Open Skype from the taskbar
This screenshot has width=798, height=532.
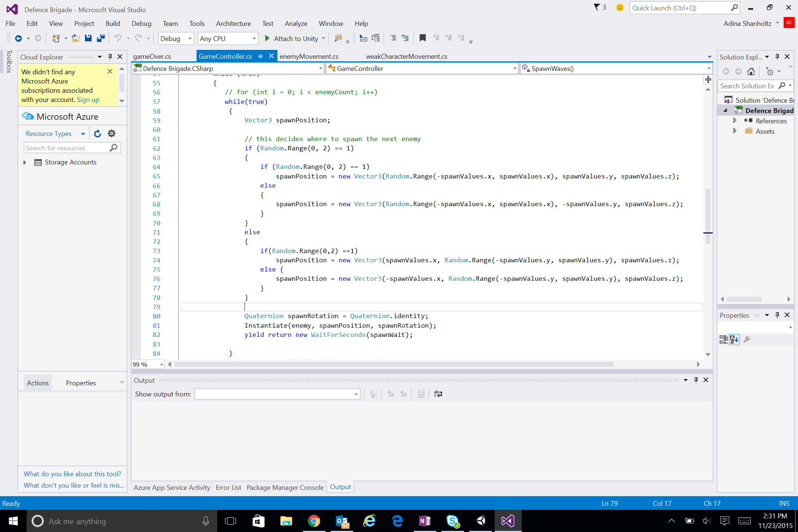pos(453,521)
